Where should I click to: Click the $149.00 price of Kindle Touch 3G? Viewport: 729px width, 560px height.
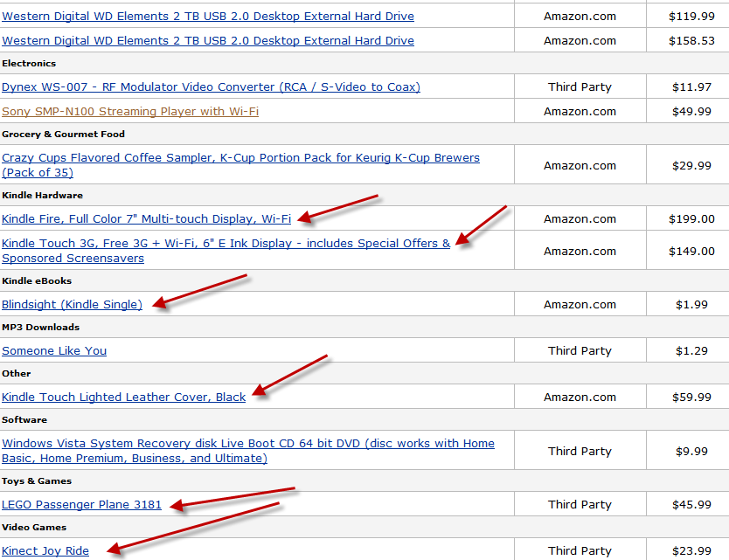click(x=691, y=252)
